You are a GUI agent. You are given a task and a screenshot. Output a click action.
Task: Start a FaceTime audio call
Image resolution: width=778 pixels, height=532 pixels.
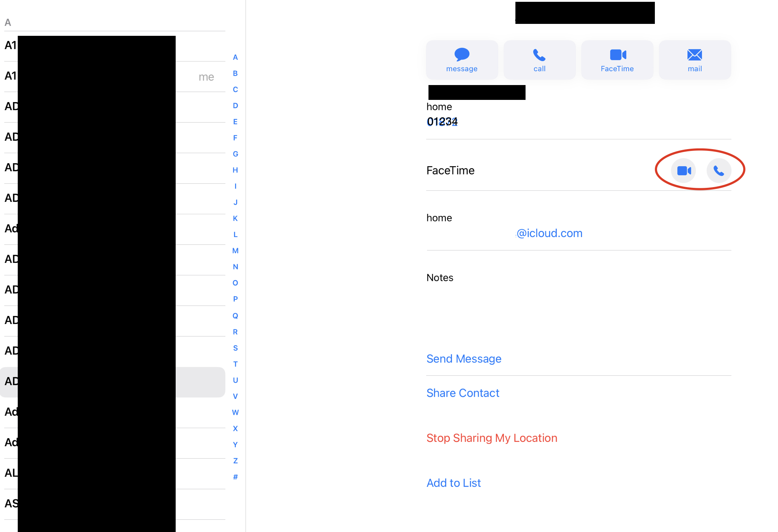pos(719,170)
